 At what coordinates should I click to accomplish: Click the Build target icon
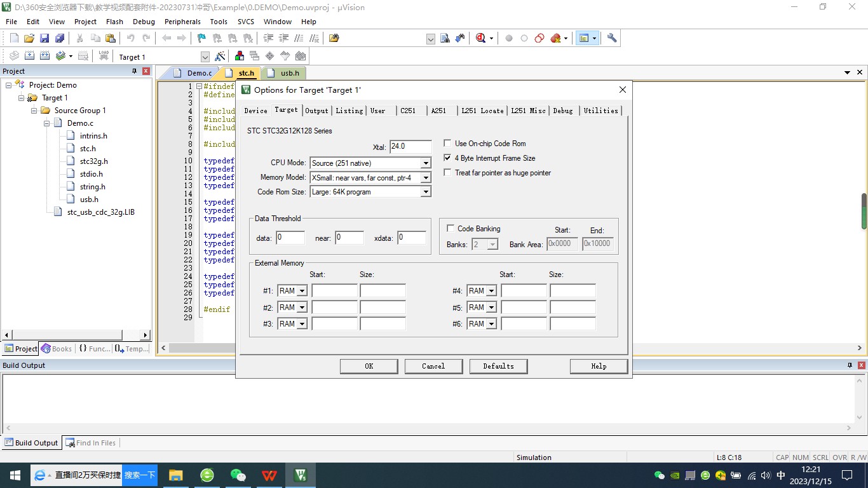click(29, 56)
